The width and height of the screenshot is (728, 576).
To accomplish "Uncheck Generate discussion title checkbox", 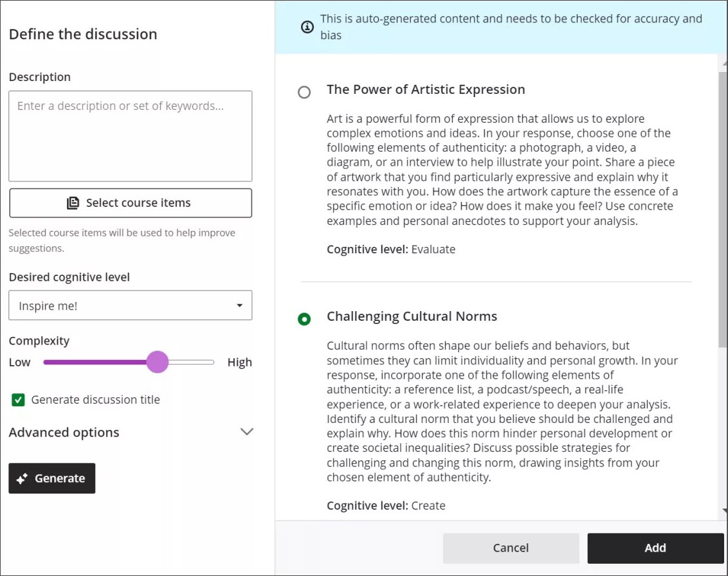I will 18,400.
